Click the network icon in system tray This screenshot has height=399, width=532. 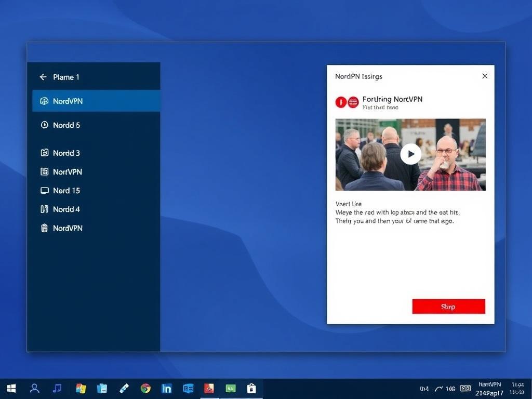click(438, 389)
